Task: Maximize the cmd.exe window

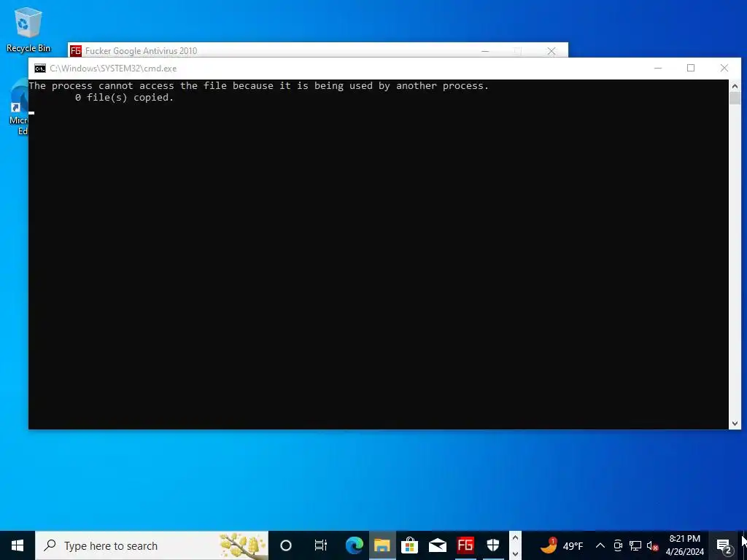Action: coord(691,68)
